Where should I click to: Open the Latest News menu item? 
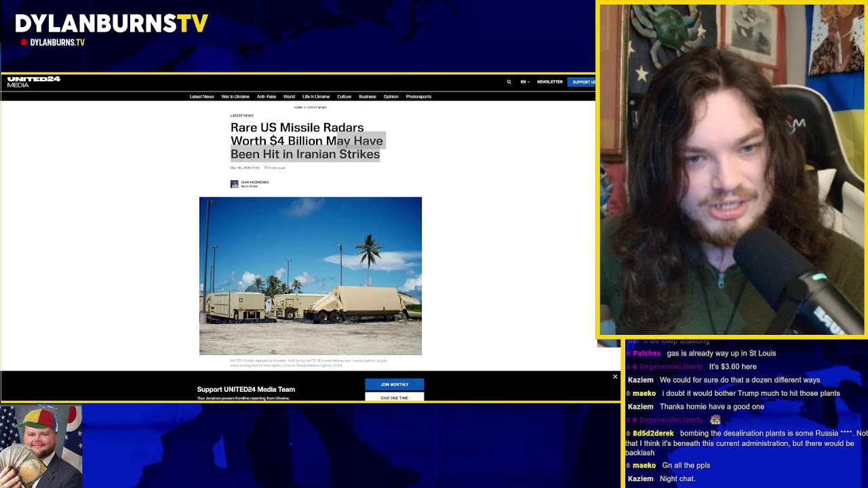[201, 96]
